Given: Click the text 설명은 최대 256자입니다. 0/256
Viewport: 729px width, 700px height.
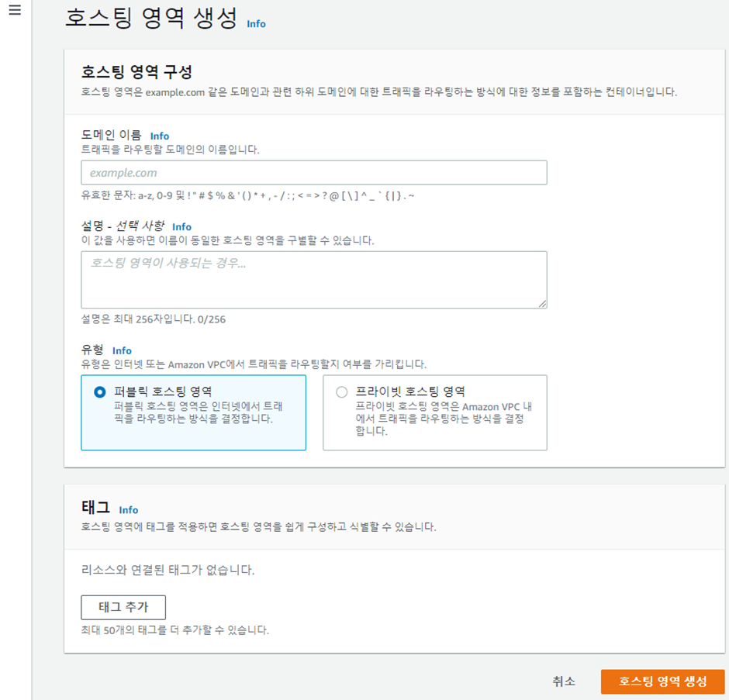Looking at the screenshot, I should pyautogui.click(x=154, y=319).
